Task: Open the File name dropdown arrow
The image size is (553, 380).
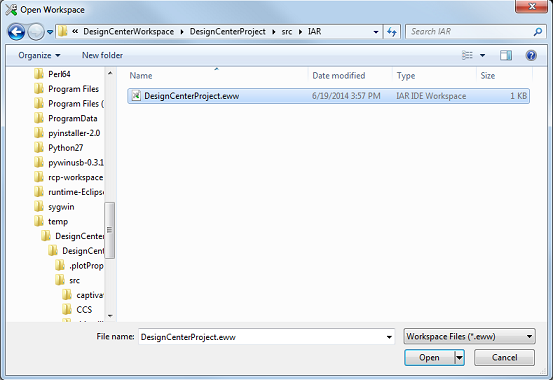Action: pyautogui.click(x=389, y=337)
